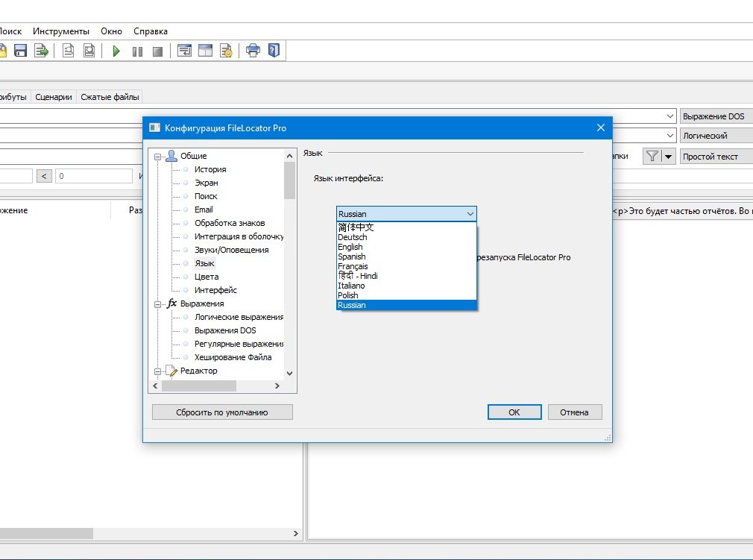Viewport: 753px width, 560px height.
Task: Open the Окно menu
Action: click(111, 31)
